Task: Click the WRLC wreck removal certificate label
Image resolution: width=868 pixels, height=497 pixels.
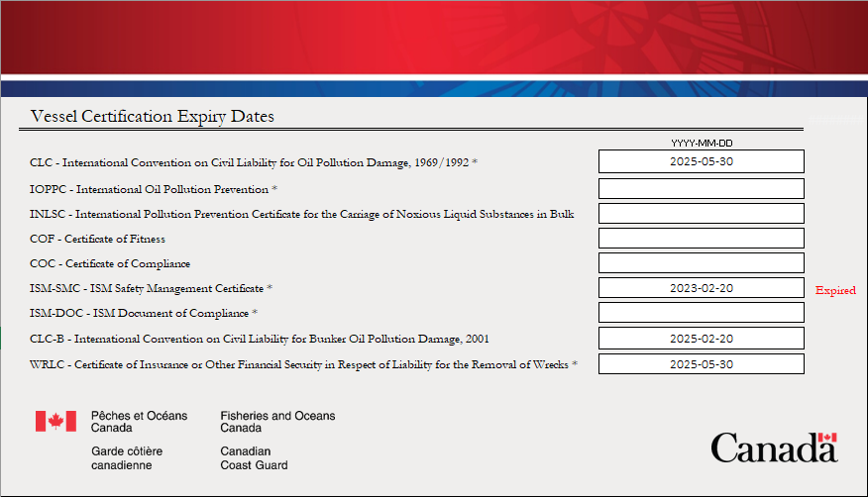Action: click(299, 364)
